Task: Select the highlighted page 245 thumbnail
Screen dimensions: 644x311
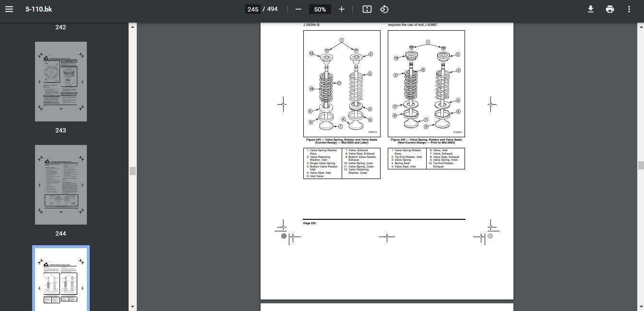Action: pyautogui.click(x=61, y=279)
